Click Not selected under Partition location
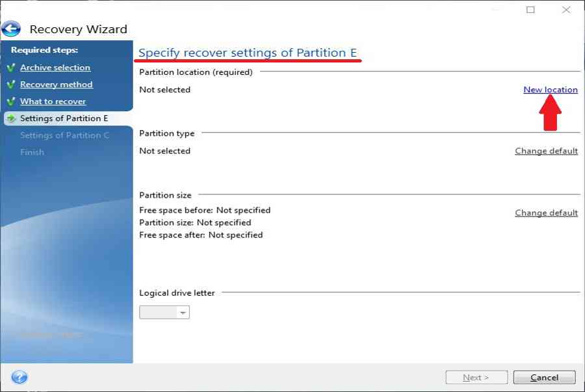This screenshot has width=585, height=392. click(x=164, y=90)
